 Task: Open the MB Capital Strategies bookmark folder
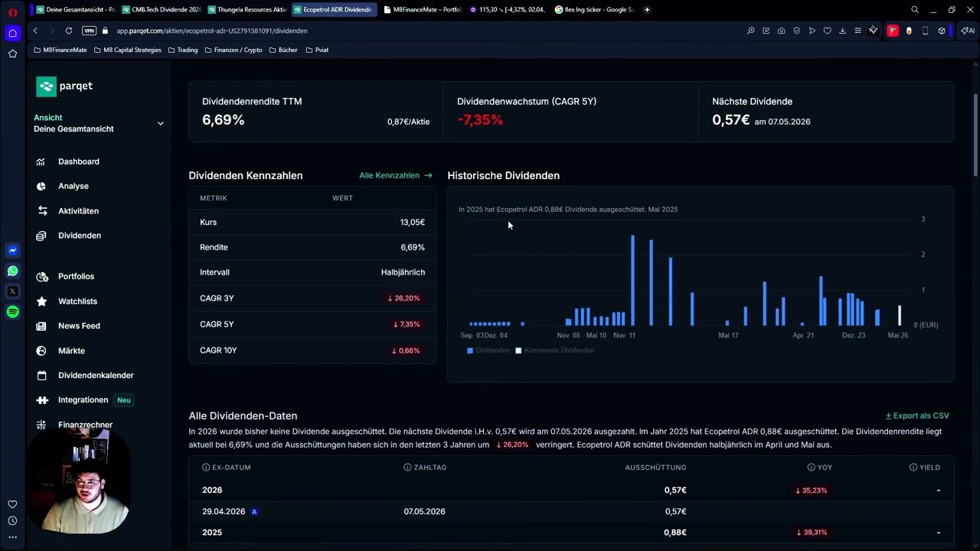[x=127, y=50]
